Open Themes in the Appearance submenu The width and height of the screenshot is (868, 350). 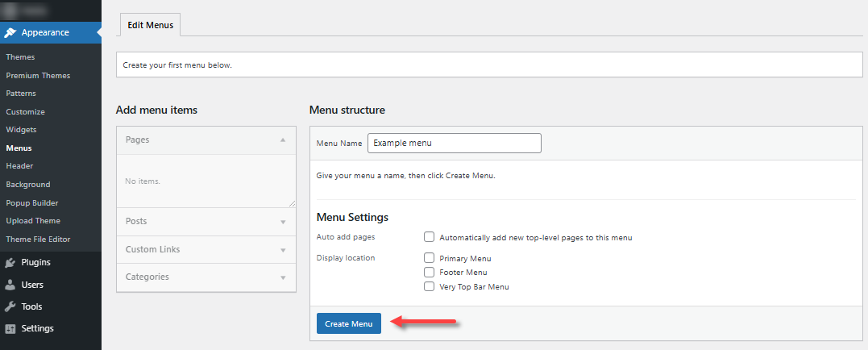(x=20, y=57)
